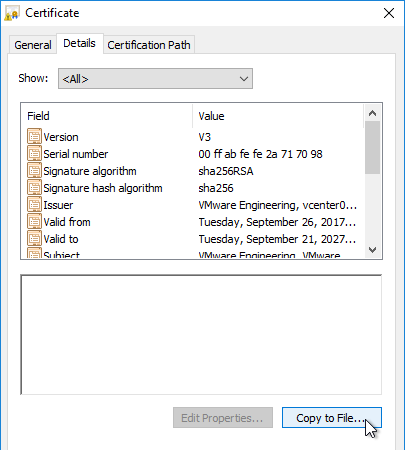Select the Details tab
The image size is (405, 450).
coord(79,43)
